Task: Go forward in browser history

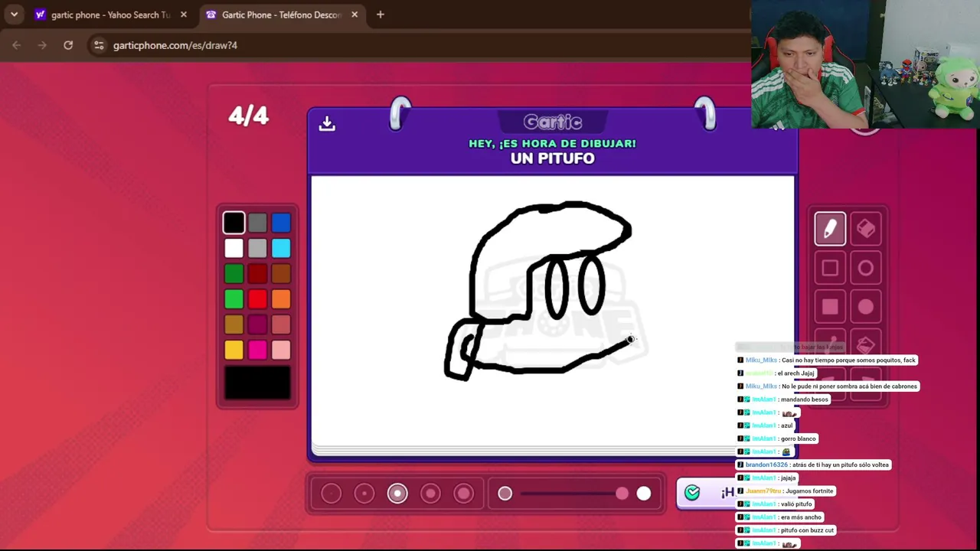Action: [42, 45]
